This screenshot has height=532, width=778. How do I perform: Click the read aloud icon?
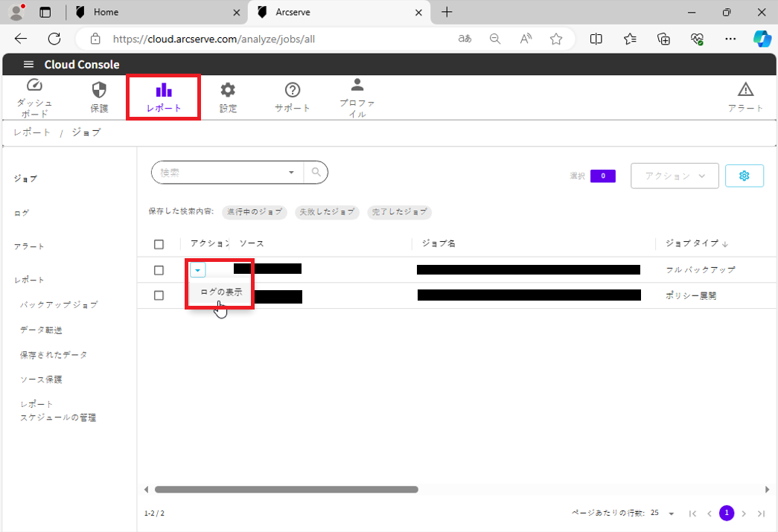tap(526, 39)
